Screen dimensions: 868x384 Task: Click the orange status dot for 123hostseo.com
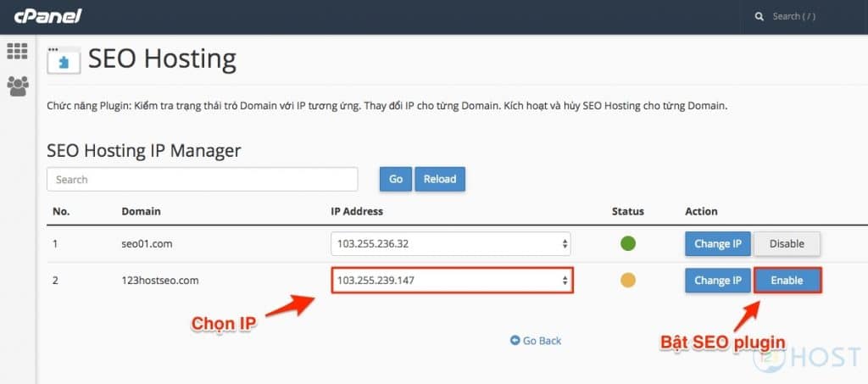pos(628,281)
